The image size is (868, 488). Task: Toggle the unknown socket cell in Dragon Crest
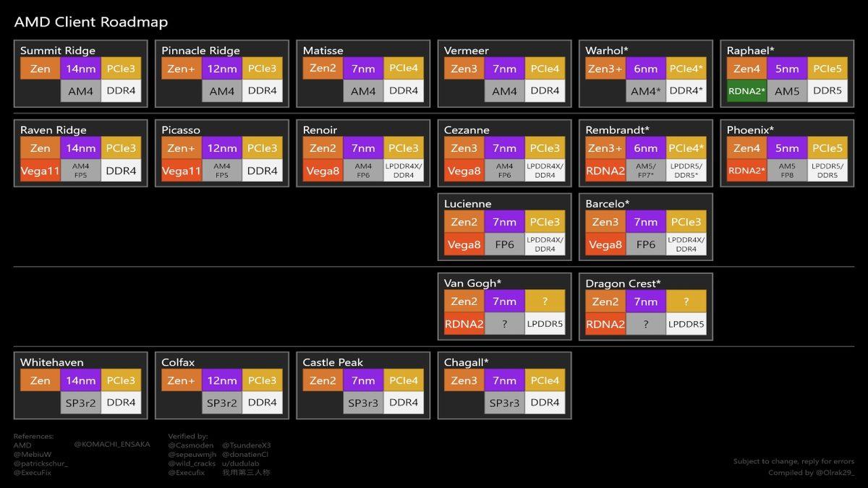click(x=645, y=324)
